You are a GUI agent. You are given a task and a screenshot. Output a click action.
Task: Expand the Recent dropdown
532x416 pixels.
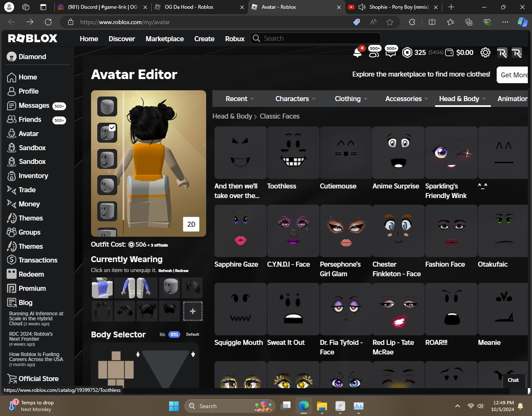240,99
